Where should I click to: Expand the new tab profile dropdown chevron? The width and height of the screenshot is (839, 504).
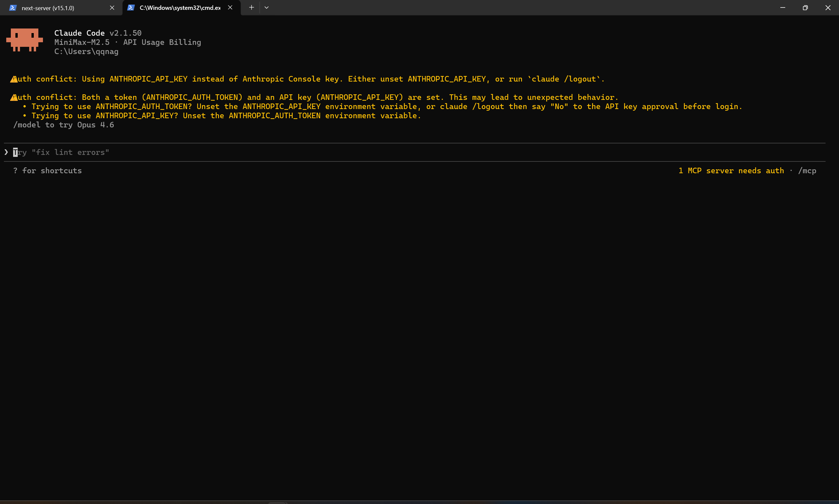[x=267, y=8]
